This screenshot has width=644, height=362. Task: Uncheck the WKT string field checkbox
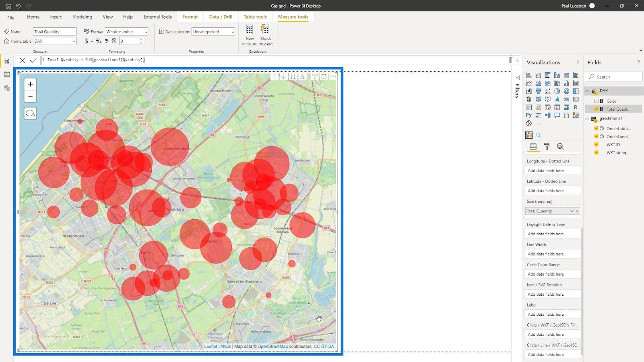point(597,152)
